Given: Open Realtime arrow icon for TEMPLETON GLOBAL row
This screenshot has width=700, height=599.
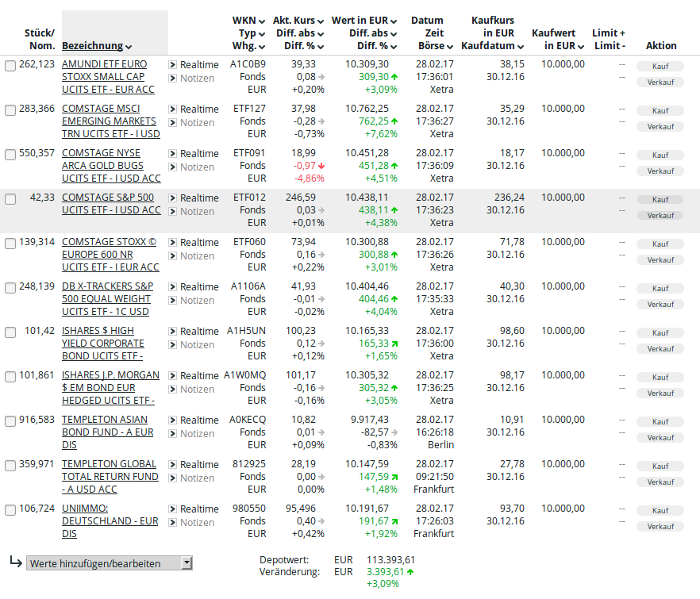Looking at the screenshot, I should coord(172,465).
